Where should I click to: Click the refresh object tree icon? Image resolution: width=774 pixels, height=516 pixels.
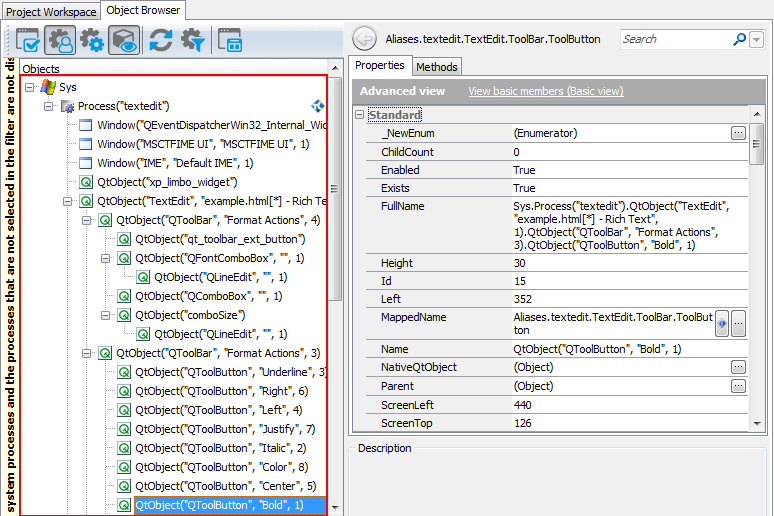pos(160,40)
